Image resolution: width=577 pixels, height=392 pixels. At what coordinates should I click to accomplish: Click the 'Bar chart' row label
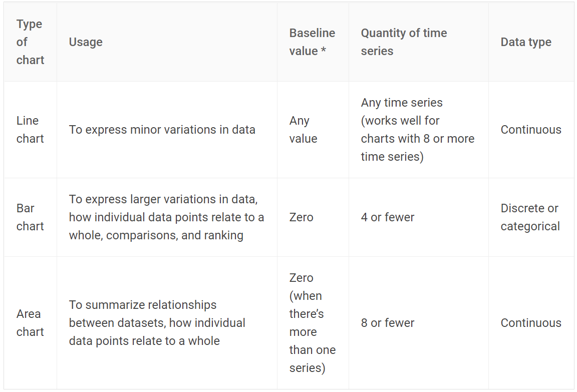point(30,217)
